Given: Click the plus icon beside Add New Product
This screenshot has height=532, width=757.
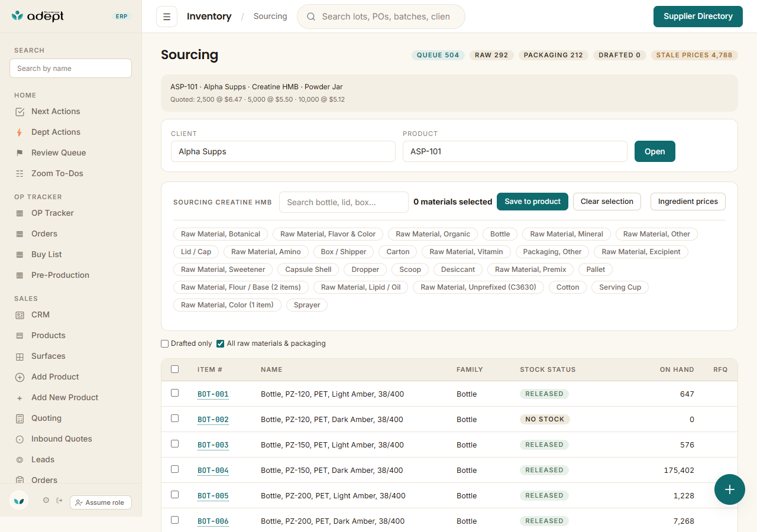Looking at the screenshot, I should [x=20, y=398].
